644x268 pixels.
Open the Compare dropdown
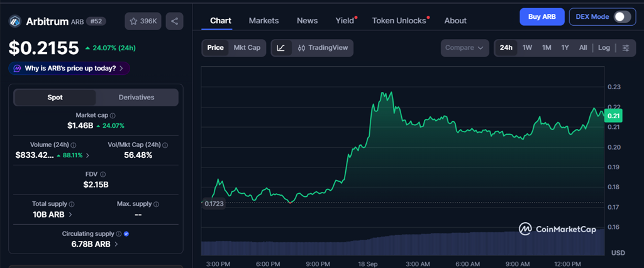465,48
